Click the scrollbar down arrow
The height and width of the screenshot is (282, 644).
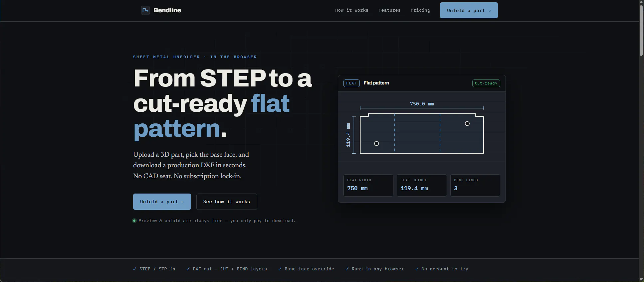point(641,279)
